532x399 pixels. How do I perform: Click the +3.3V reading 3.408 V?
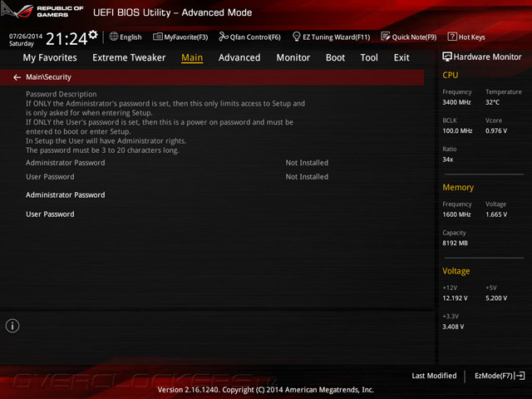pos(453,327)
